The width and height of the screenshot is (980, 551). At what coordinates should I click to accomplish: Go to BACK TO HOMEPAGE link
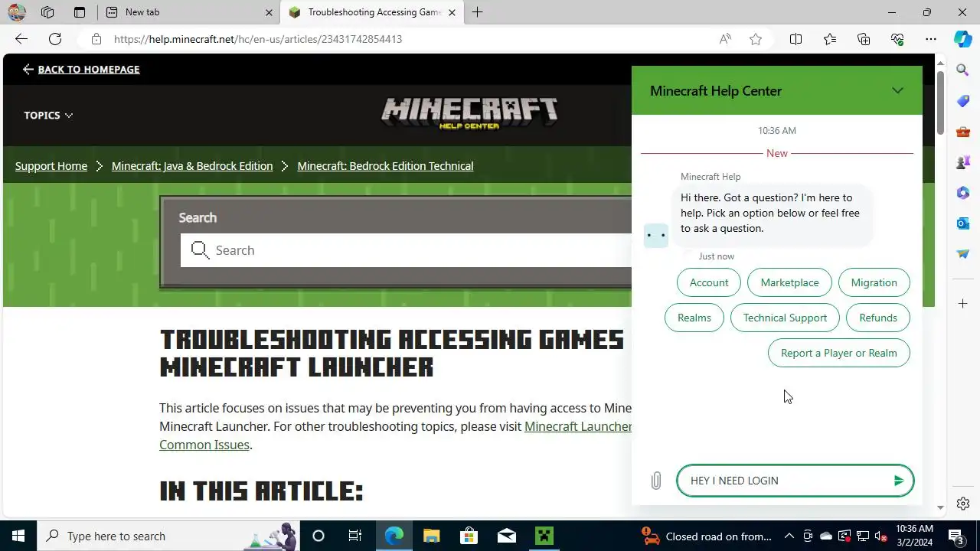[x=81, y=70]
